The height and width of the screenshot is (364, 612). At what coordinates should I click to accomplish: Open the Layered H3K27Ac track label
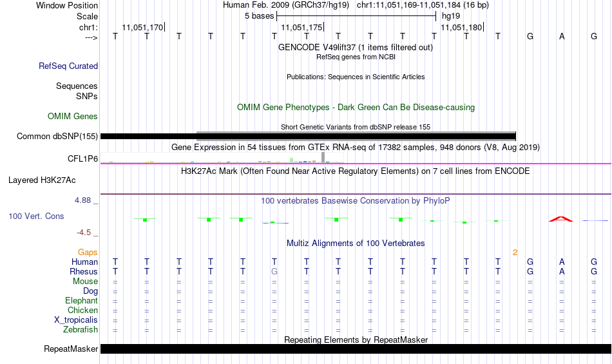click(x=42, y=180)
